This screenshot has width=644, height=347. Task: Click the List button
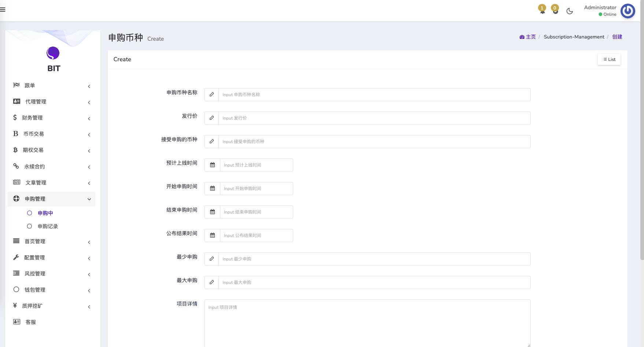[609, 59]
